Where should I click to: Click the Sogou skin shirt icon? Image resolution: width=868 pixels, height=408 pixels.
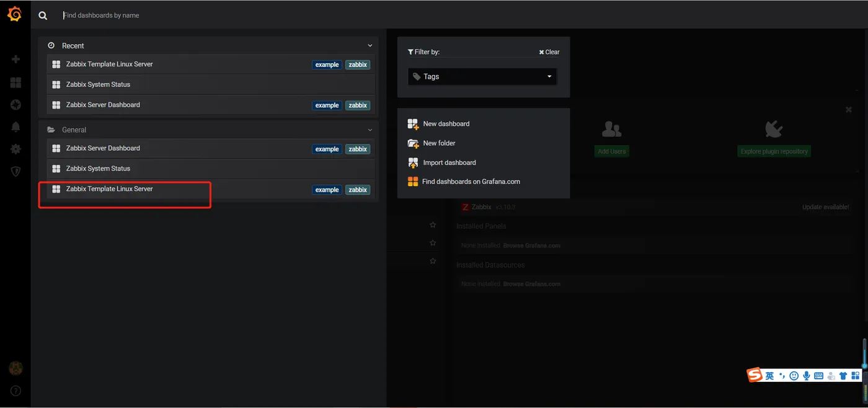tap(843, 376)
